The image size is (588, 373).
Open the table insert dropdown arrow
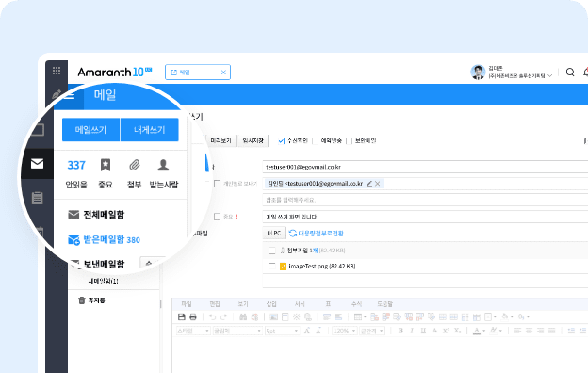tap(365, 317)
